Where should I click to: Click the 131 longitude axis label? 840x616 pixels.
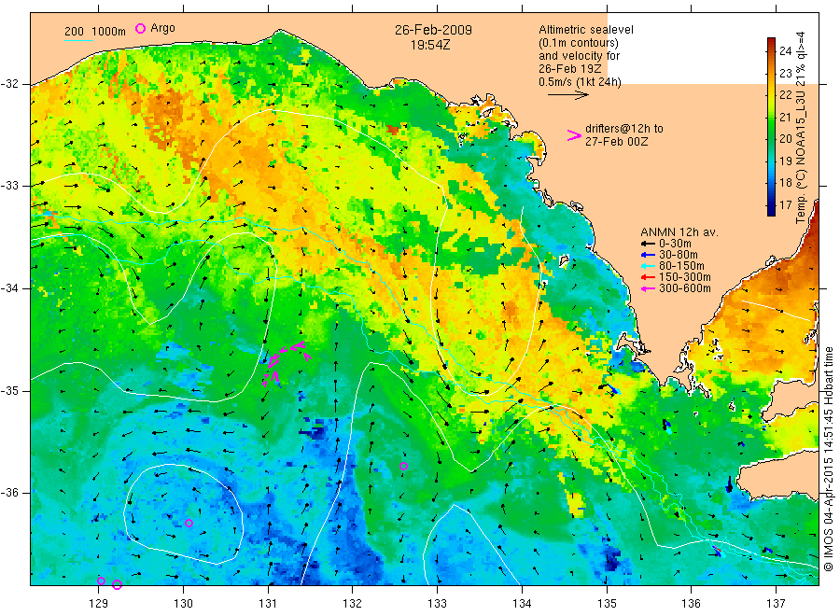coord(268,604)
